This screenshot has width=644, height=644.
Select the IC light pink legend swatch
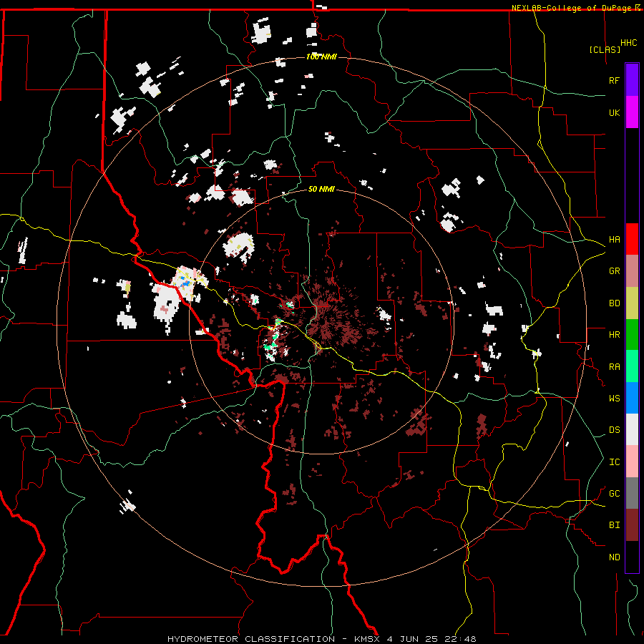tap(632, 462)
